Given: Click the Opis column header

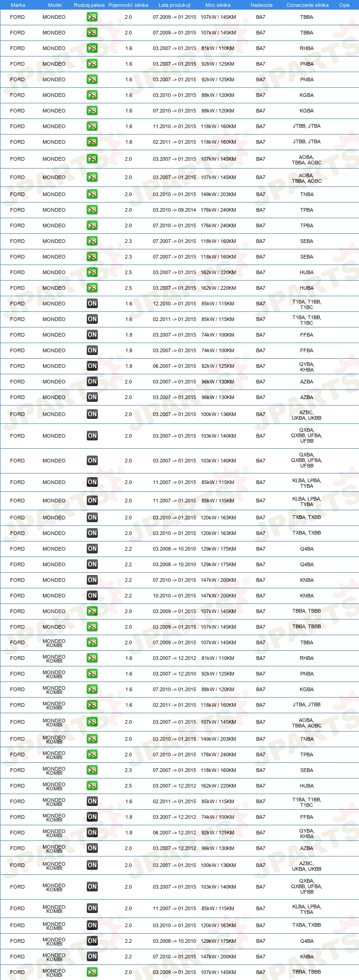Looking at the screenshot, I should pos(344,5).
